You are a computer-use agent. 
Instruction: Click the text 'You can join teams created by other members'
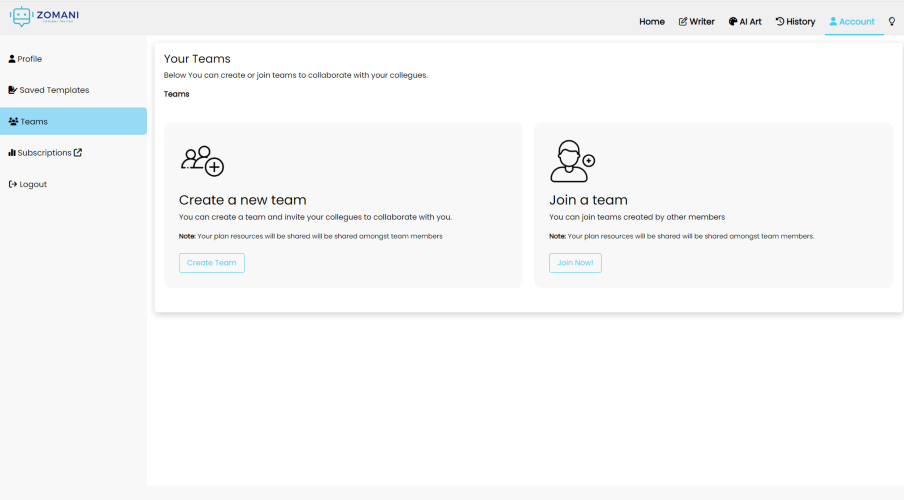(637, 217)
